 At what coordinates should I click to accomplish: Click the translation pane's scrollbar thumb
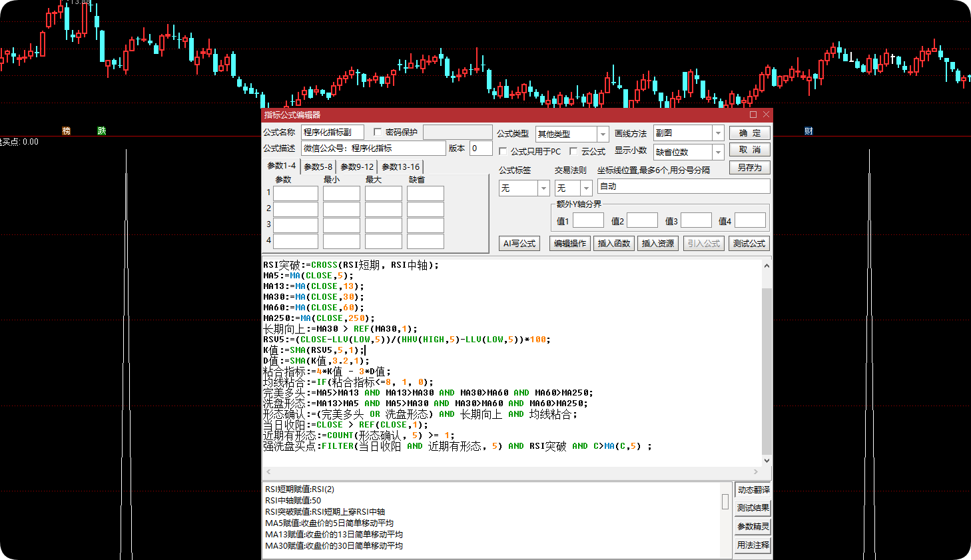pyautogui.click(x=725, y=501)
